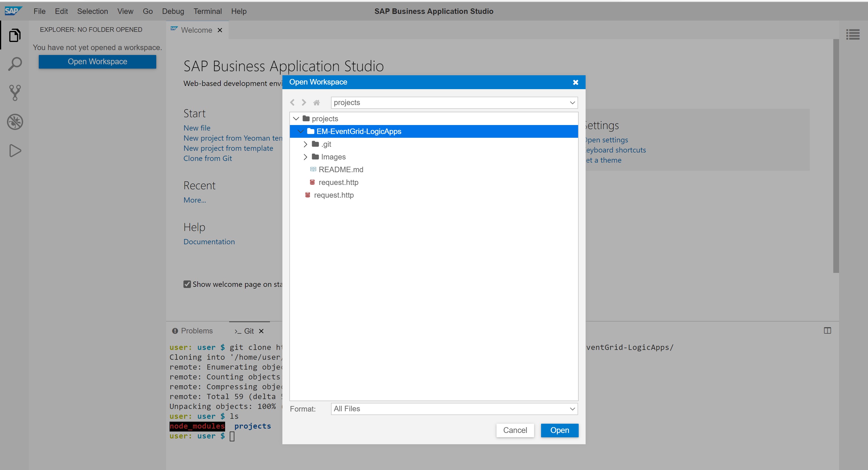The image size is (868, 470).
Task: Click split panel icon in bottom panel
Action: (x=827, y=331)
